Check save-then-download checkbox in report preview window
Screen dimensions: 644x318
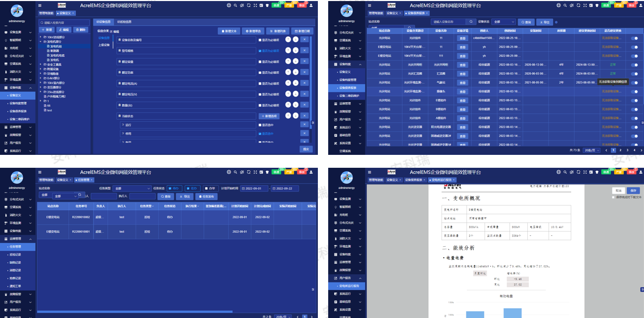point(614,197)
